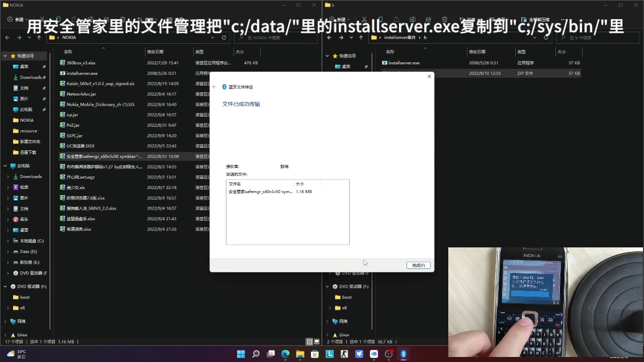Image resolution: width=644 pixels, height=362 pixels.
Task: Open taskbar Search
Action: (256, 354)
